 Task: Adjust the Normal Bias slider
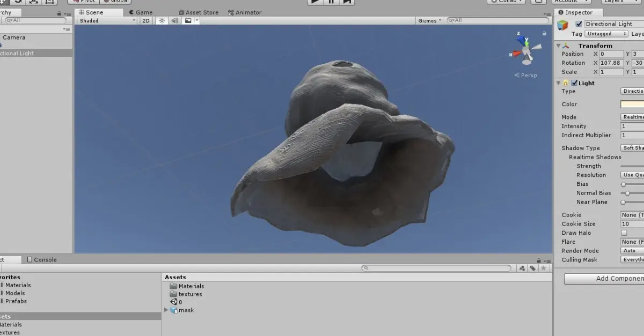(x=628, y=193)
